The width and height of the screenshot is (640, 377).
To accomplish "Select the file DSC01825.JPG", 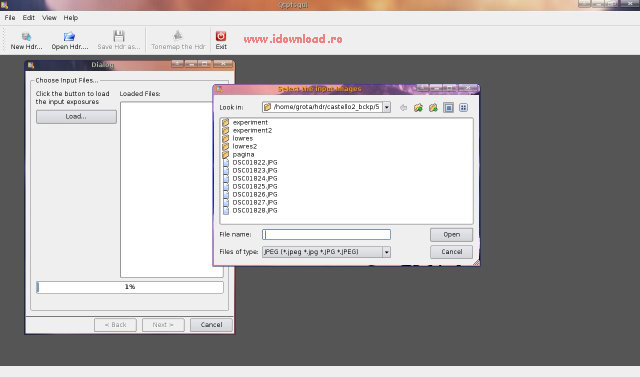I will tap(255, 186).
